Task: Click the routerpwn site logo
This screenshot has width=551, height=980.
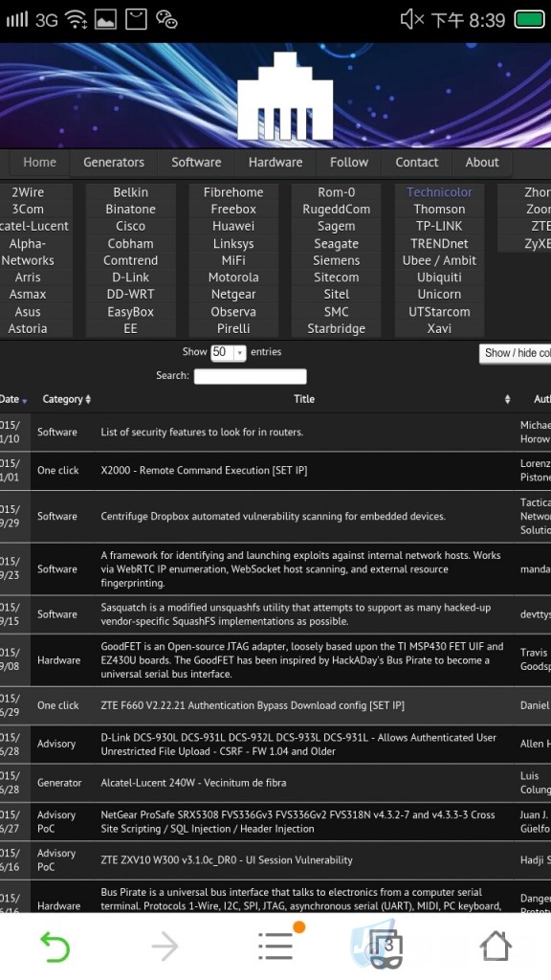Action: [x=285, y=96]
